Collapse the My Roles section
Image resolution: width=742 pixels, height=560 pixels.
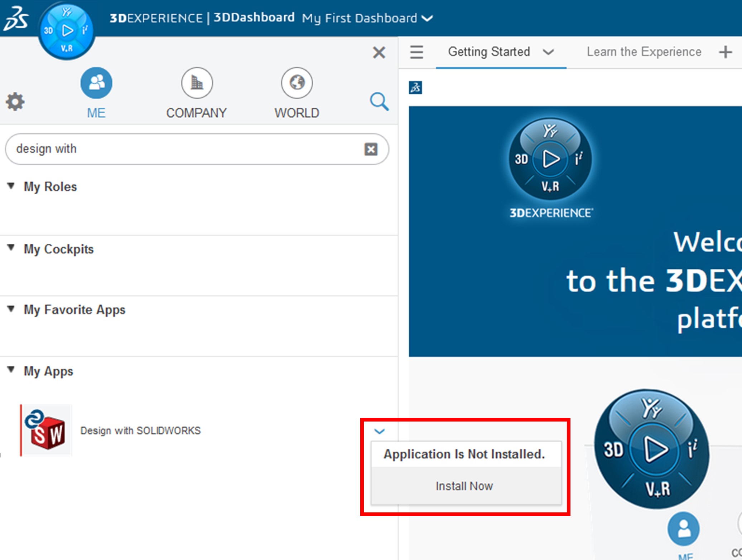pos(11,186)
